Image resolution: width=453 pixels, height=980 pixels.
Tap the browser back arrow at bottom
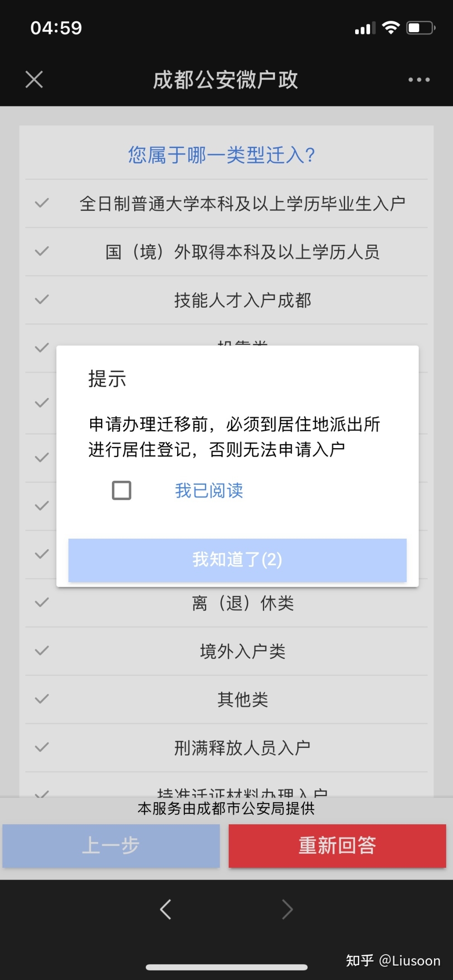[x=166, y=909]
